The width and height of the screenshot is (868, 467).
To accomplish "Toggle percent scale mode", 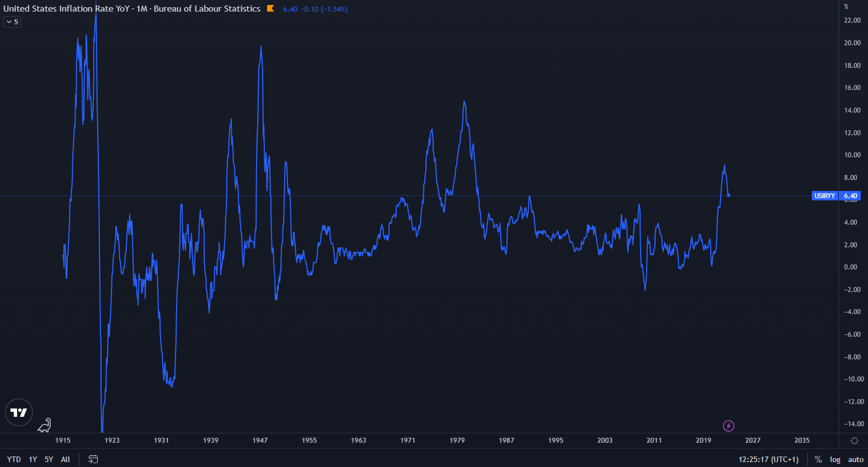I will 818,459.
